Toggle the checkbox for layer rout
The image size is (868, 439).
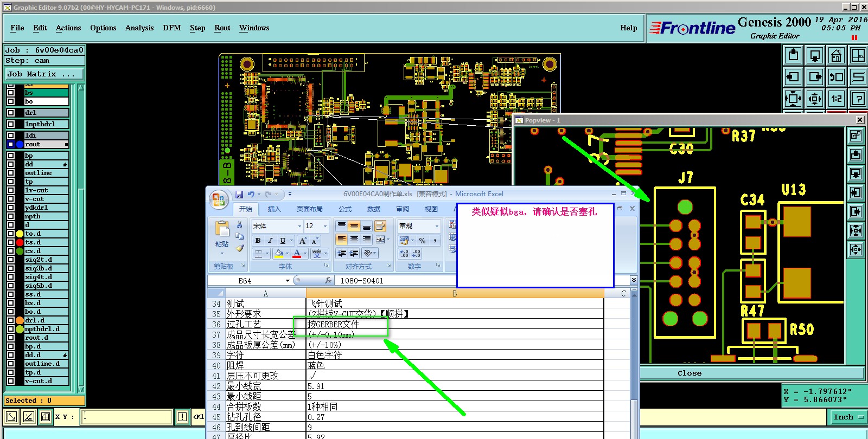click(x=11, y=144)
